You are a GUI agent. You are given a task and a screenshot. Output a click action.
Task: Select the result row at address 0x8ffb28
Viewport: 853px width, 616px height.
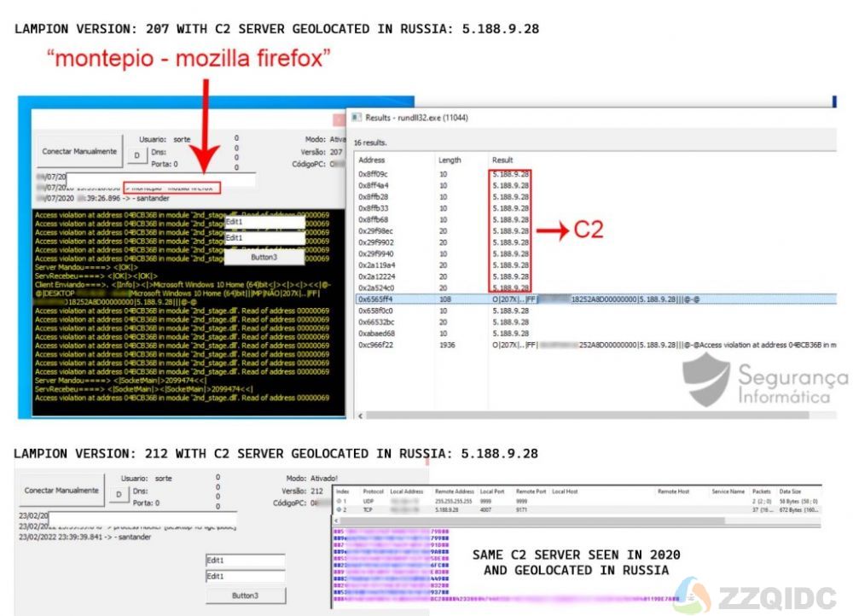(x=595, y=197)
